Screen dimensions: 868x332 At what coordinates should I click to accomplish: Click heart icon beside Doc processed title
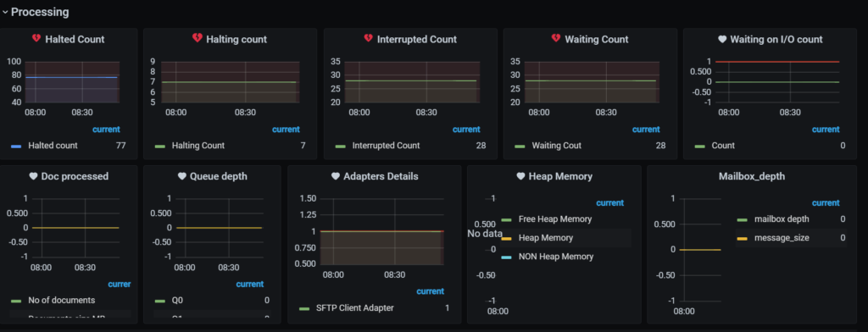[33, 176]
